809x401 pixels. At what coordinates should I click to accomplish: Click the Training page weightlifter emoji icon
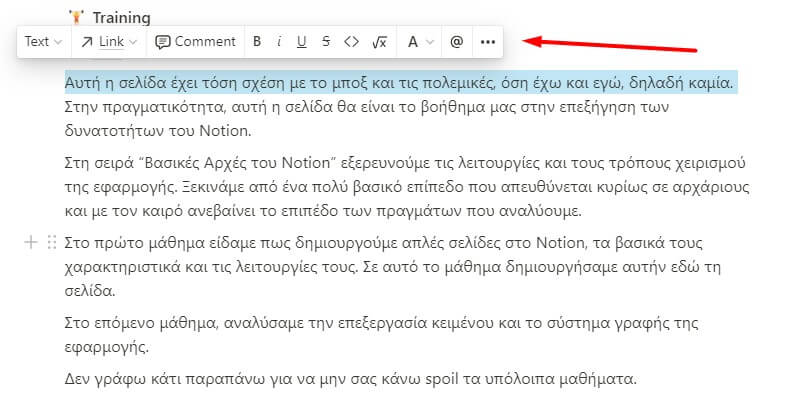point(76,17)
